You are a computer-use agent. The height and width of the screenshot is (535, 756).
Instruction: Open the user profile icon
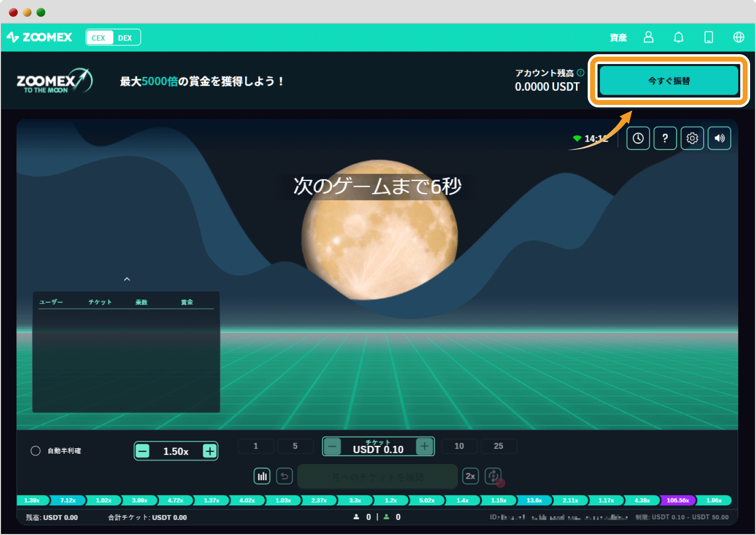pyautogui.click(x=649, y=37)
